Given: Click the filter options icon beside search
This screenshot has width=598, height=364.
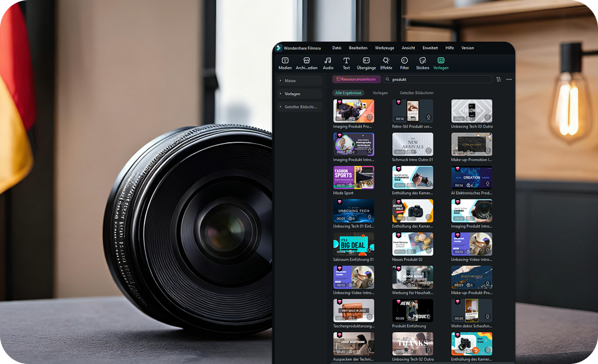Looking at the screenshot, I should tap(498, 79).
